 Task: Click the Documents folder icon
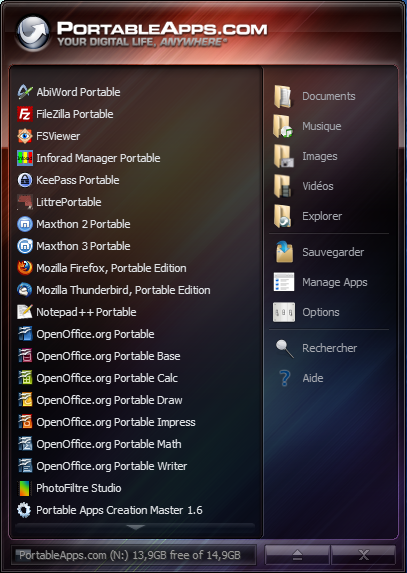[284, 96]
